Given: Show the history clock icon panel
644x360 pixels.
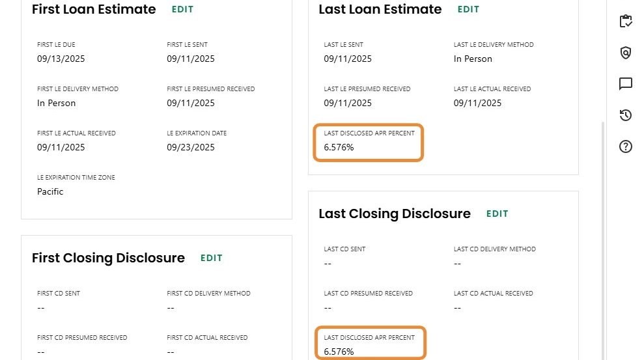Looking at the screenshot, I should coord(626,115).
